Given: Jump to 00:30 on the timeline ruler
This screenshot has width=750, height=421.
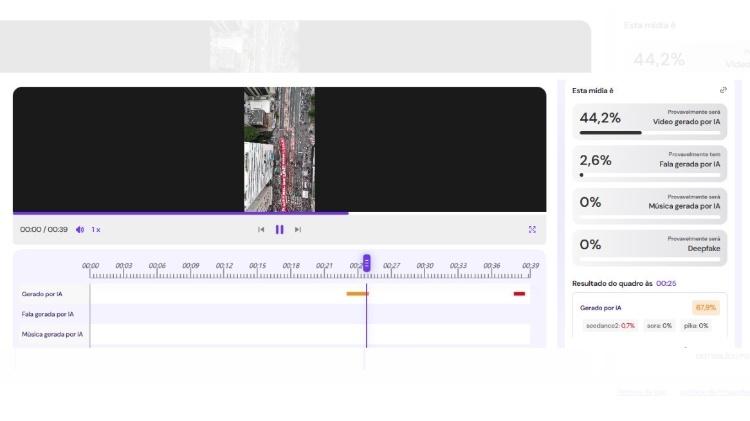Looking at the screenshot, I should pos(425,266).
